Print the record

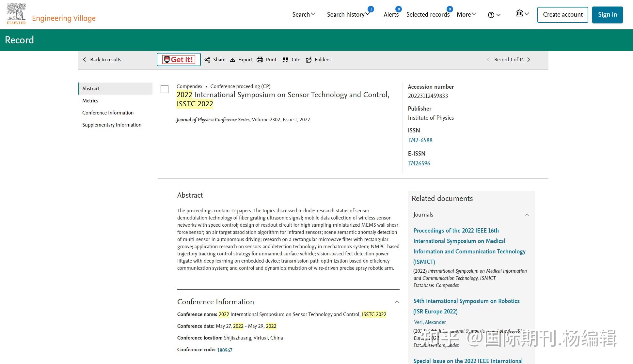click(x=266, y=59)
